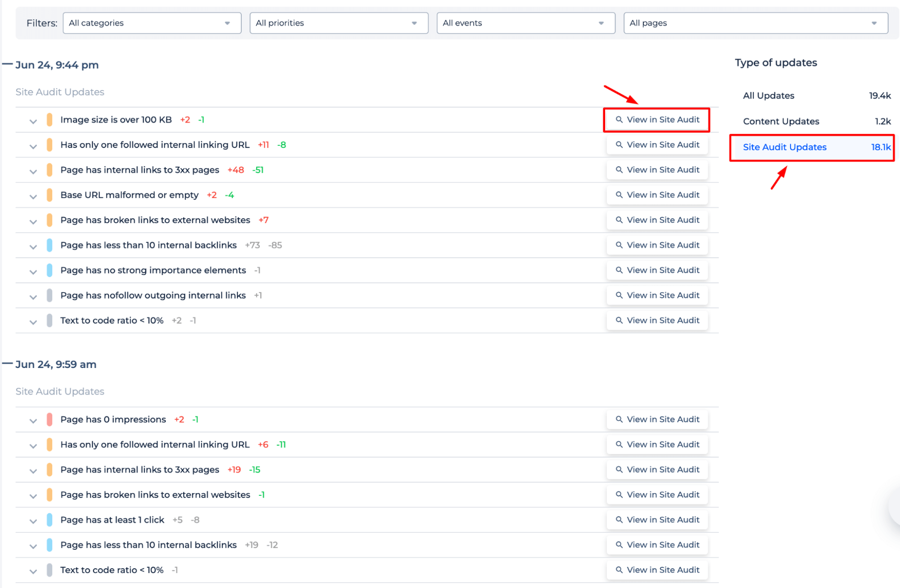Image resolution: width=900 pixels, height=588 pixels.
Task: View Page has internal links to 3xx (9:44 pm) in Site Audit
Action: point(657,170)
